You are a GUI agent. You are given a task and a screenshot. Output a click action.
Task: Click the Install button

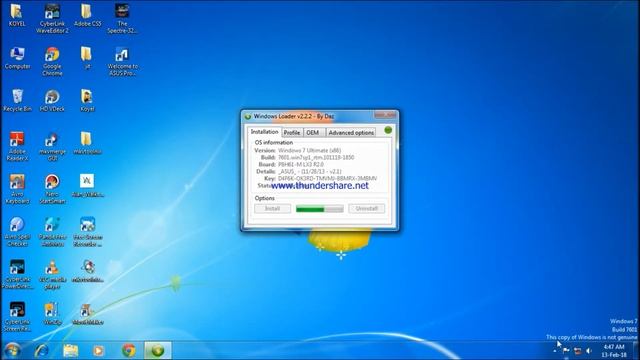272,209
